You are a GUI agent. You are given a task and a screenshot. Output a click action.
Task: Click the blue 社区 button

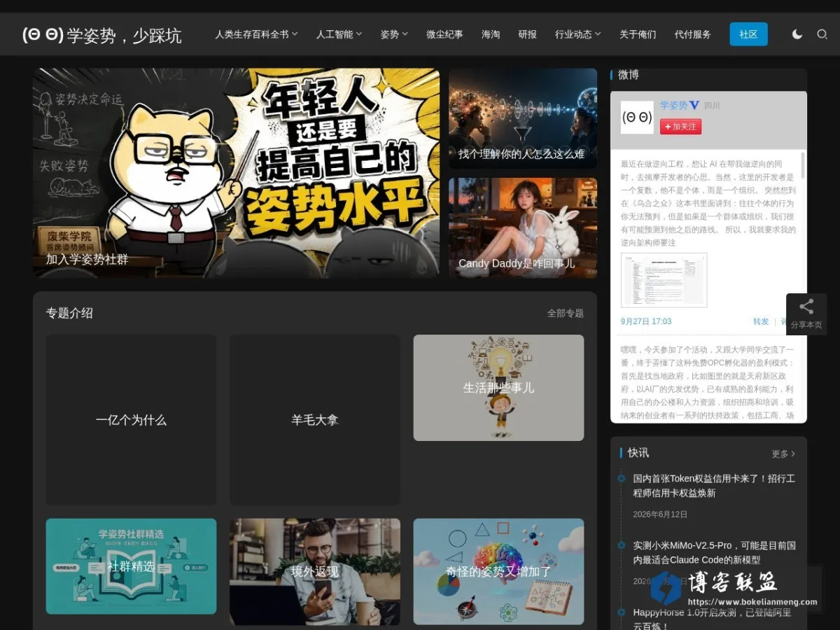point(748,34)
